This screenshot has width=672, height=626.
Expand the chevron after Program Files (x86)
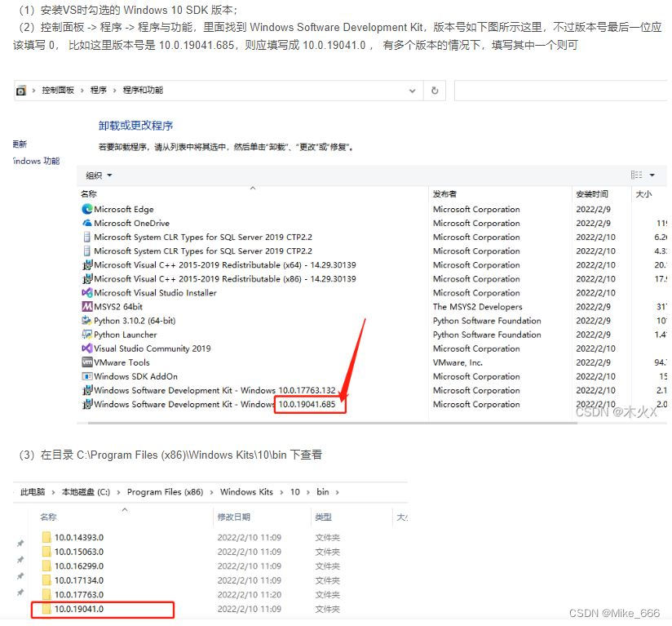click(x=211, y=492)
